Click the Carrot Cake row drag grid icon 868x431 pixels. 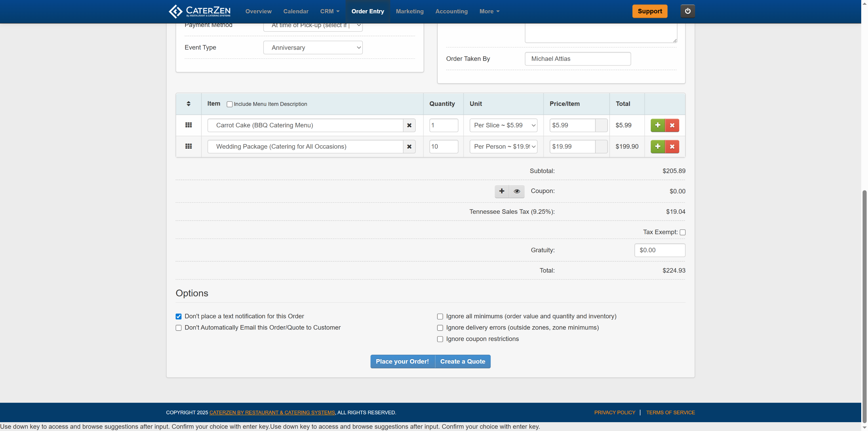pos(189,125)
